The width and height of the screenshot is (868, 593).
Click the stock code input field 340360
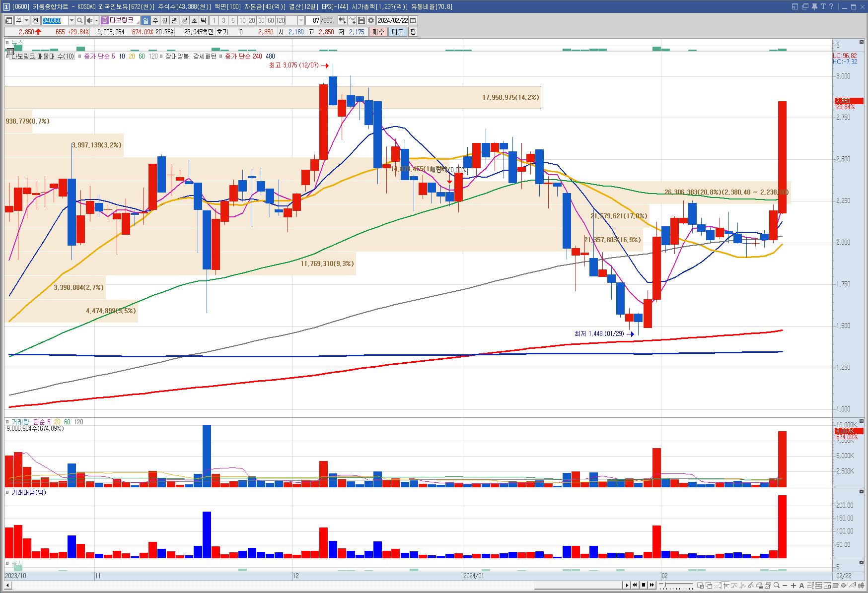point(55,20)
